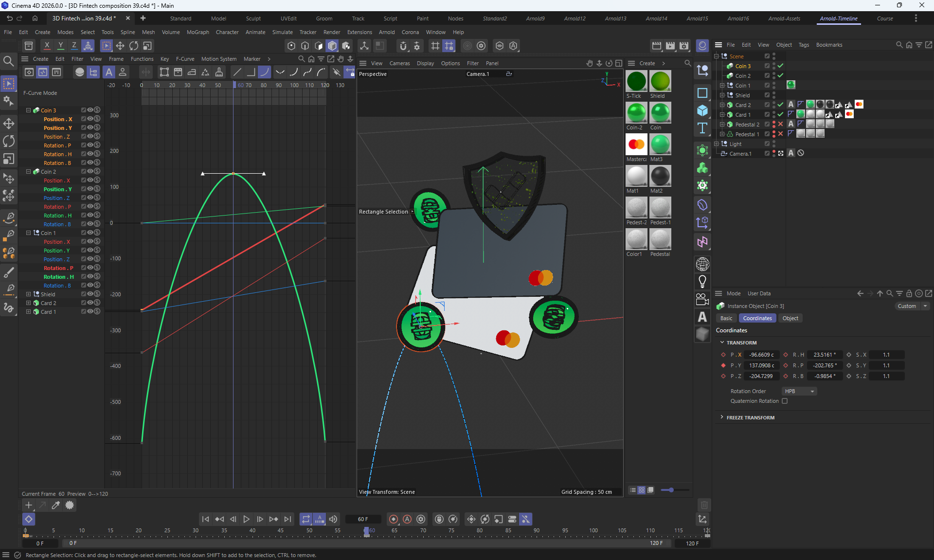Click the Play Forwards button

point(246,519)
